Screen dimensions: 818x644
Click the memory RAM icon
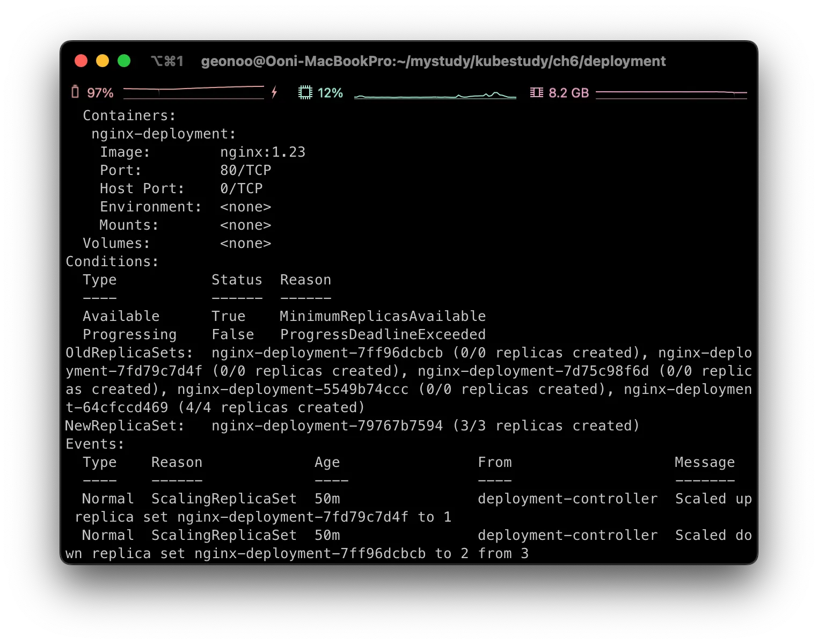[536, 92]
